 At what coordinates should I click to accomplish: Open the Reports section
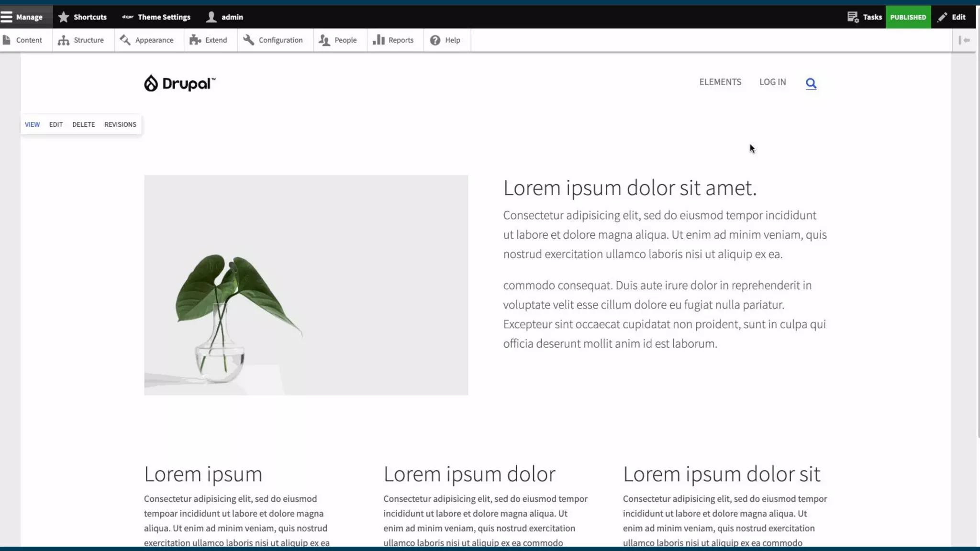(393, 40)
